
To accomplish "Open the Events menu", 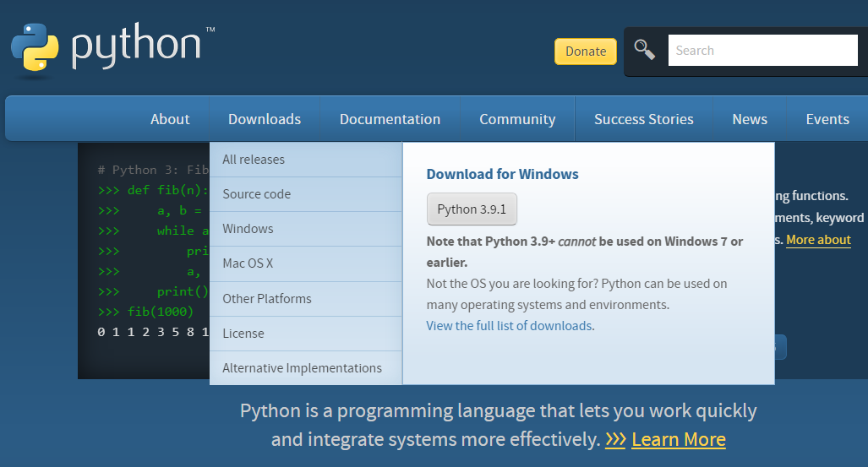I will point(827,119).
